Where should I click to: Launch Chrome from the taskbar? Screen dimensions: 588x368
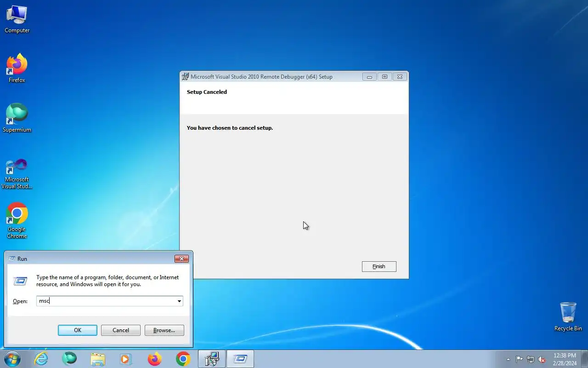183,359
